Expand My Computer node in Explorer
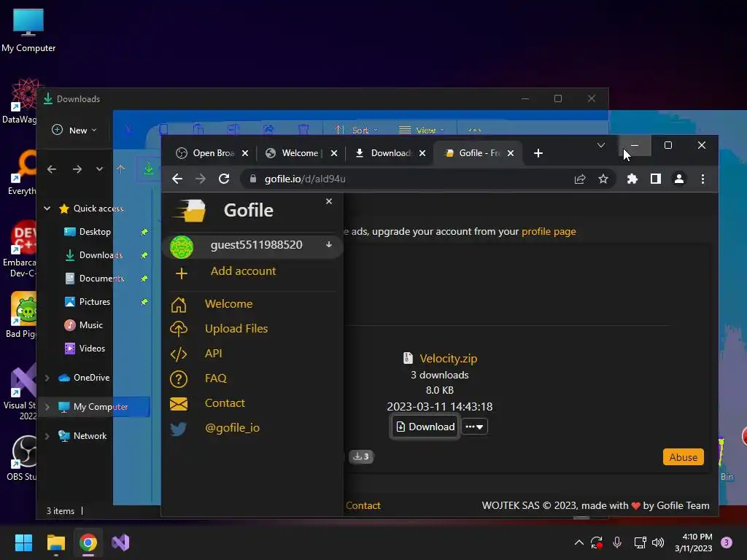Image resolution: width=747 pixels, height=560 pixels. [x=47, y=407]
